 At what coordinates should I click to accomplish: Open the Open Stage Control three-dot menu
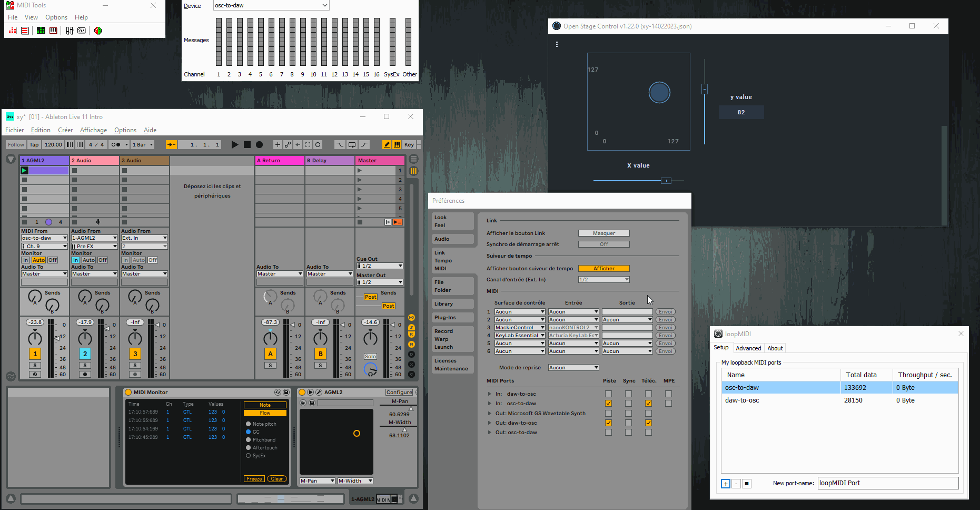tap(557, 44)
